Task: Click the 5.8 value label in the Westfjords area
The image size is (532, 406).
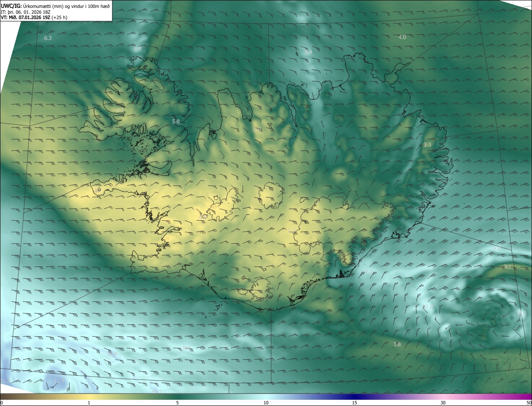Action: pyautogui.click(x=176, y=122)
